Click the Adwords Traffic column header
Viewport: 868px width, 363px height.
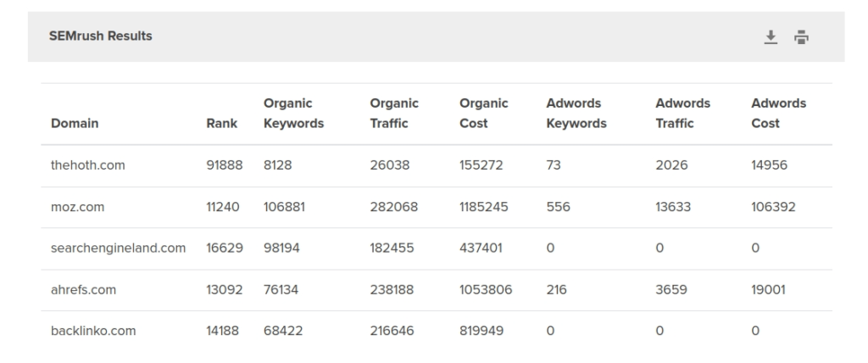682,113
